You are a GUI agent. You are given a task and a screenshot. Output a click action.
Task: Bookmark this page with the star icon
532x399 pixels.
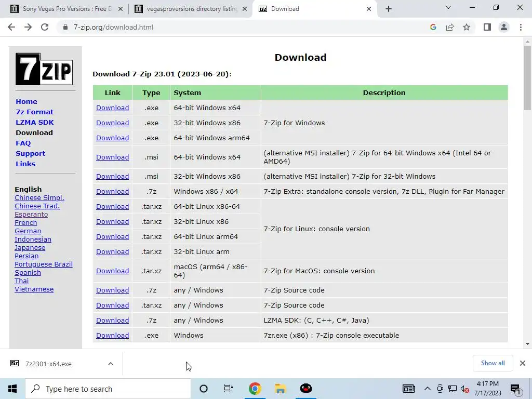point(467,27)
